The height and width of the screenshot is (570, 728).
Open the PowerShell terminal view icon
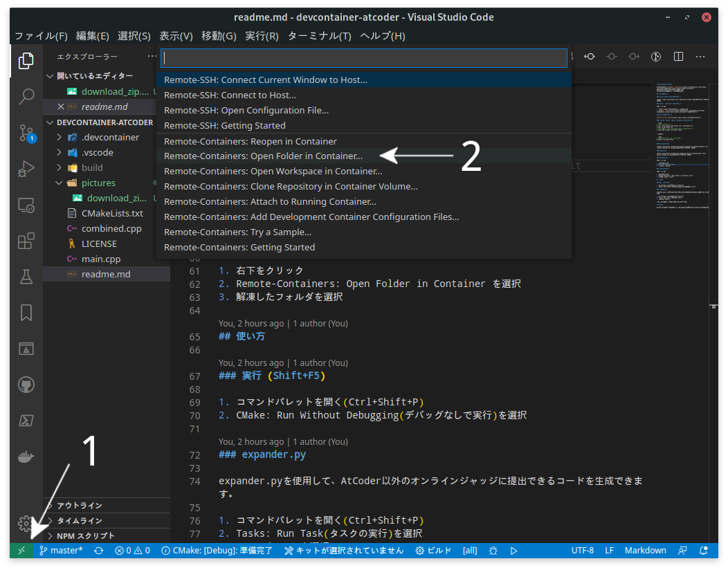26,421
